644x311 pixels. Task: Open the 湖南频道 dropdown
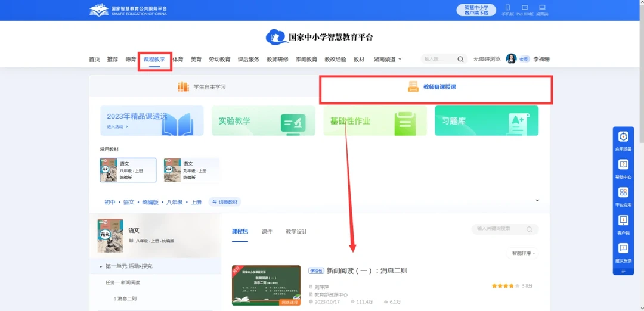388,59
